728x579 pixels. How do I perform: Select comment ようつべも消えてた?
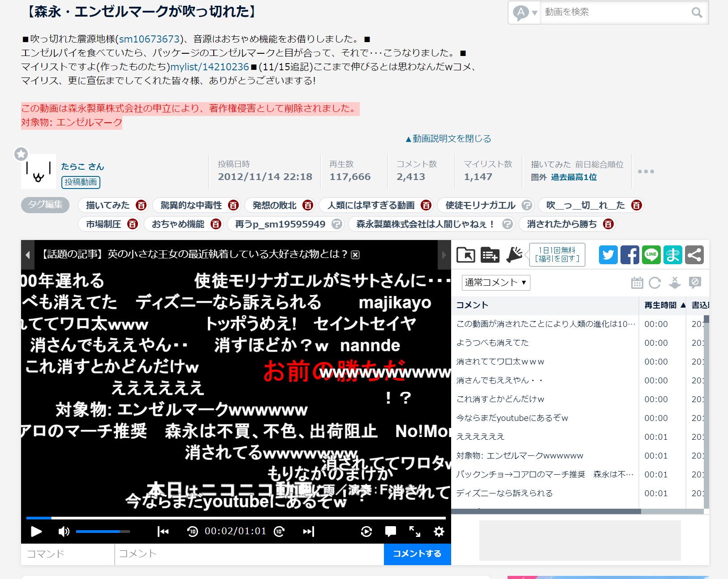[x=492, y=343]
